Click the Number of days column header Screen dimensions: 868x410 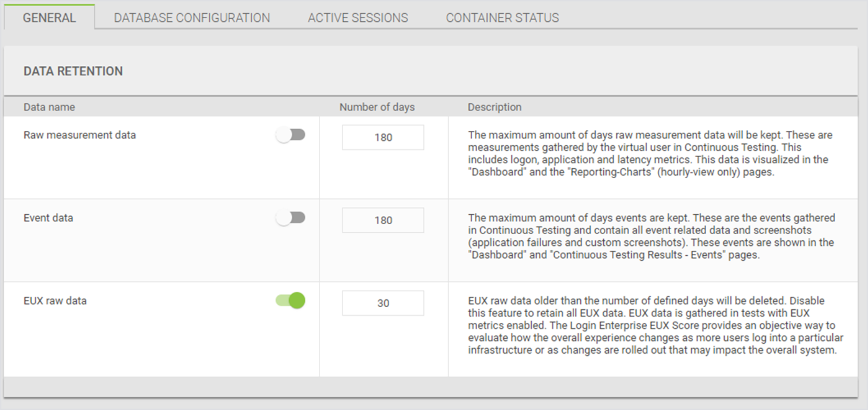coord(377,107)
